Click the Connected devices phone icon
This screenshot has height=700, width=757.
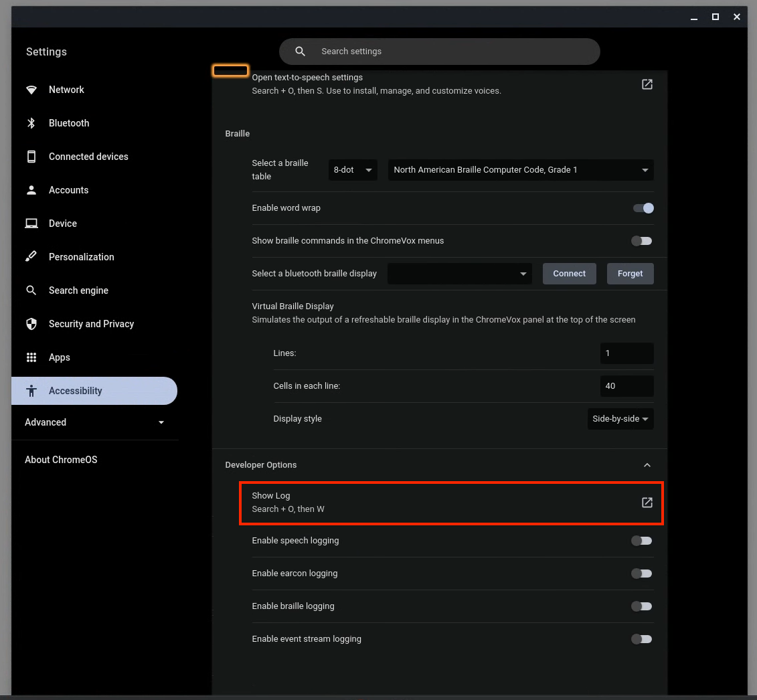31,157
